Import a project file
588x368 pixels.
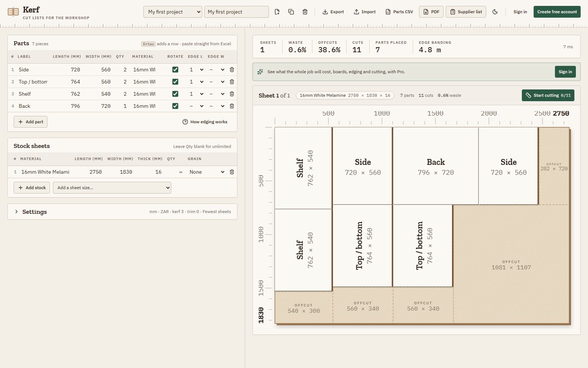(x=365, y=12)
